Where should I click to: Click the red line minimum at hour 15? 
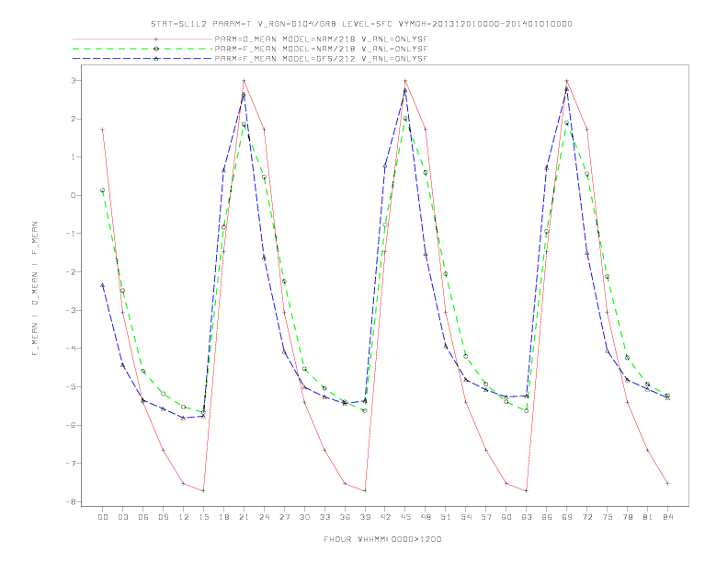click(x=203, y=490)
